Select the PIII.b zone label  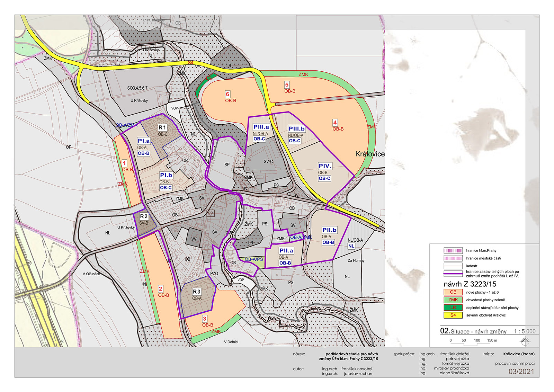click(297, 129)
